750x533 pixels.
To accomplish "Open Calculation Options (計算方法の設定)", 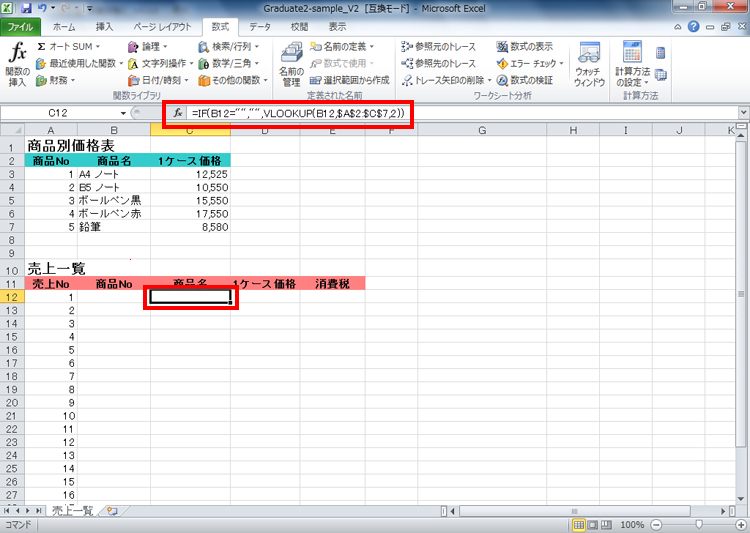I will 632,65.
